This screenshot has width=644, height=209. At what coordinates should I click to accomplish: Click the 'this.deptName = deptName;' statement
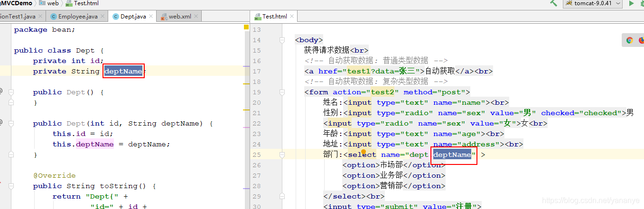click(111, 144)
